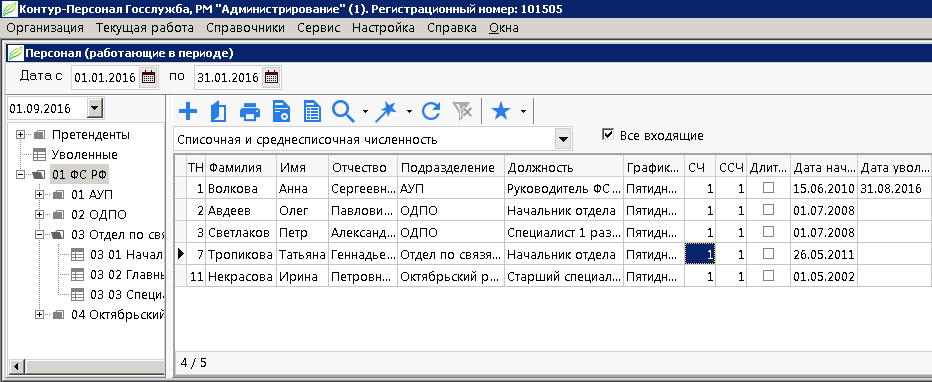The height and width of the screenshot is (382, 932).
Task: Open the magic wand dropdown arrow
Action: tap(409, 111)
